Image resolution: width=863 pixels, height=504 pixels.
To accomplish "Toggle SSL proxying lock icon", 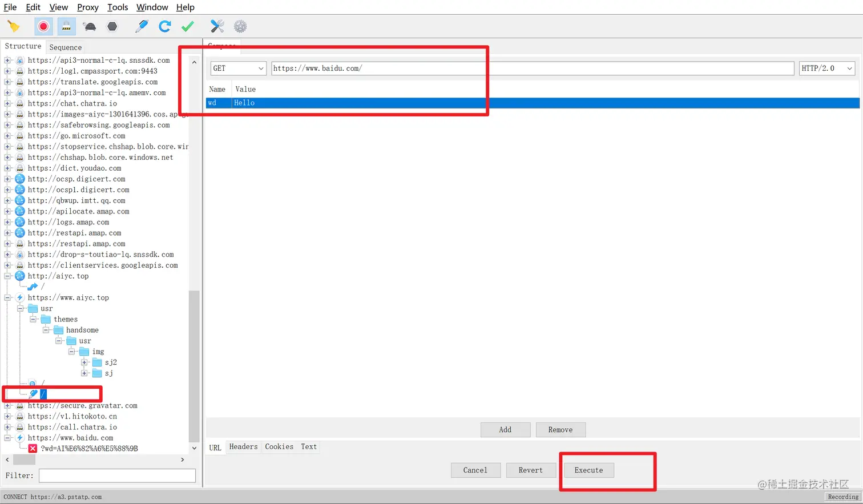I will (x=66, y=26).
